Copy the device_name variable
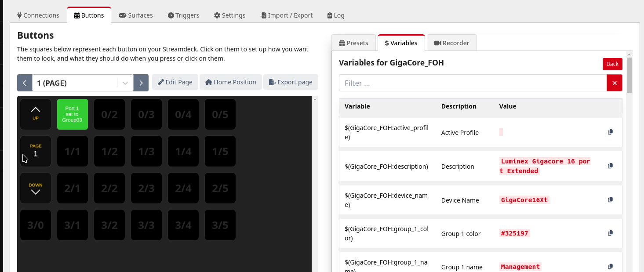This screenshot has width=644, height=272. pyautogui.click(x=610, y=200)
